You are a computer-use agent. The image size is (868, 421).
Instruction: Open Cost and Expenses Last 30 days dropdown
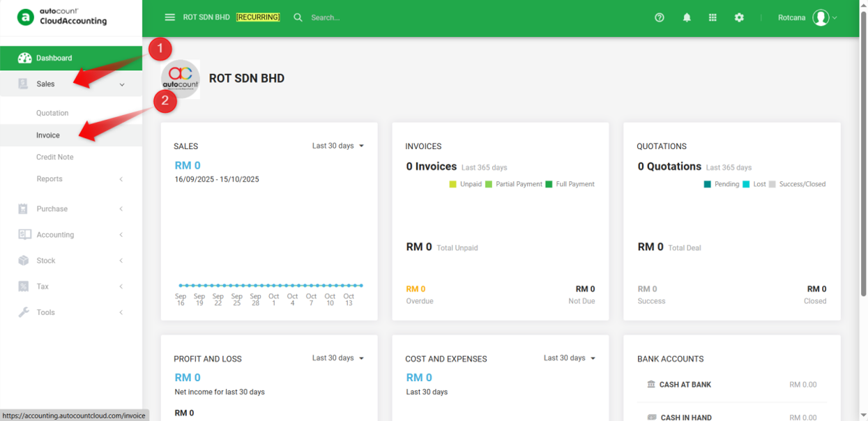point(570,358)
